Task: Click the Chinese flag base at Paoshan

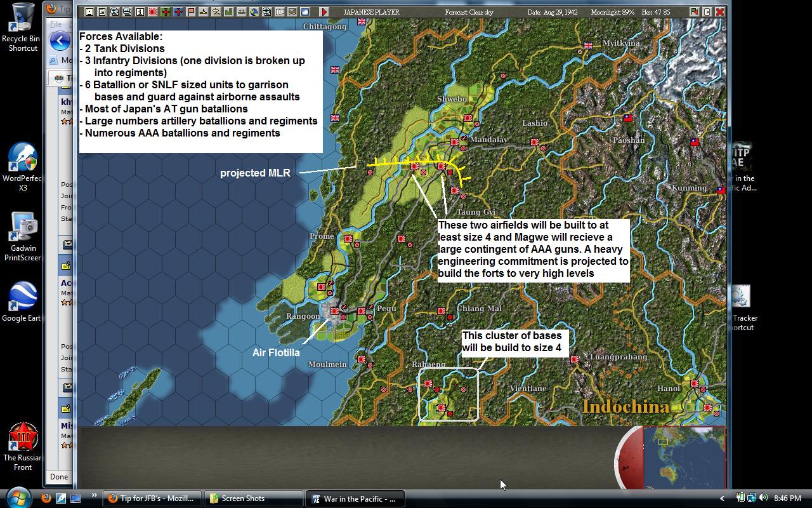Action: (628, 117)
